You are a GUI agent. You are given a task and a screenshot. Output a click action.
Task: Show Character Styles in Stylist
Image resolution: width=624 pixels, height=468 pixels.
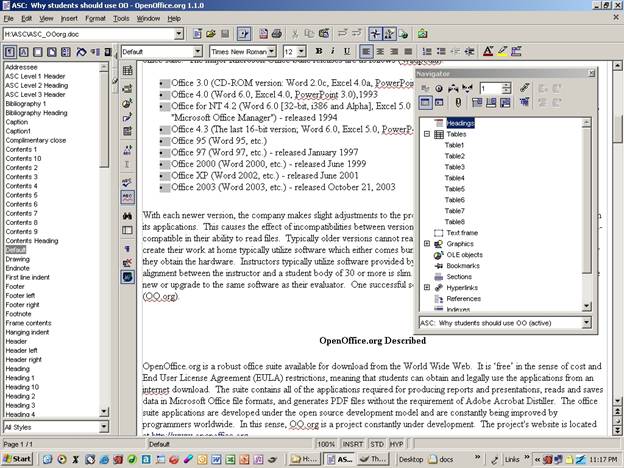pyautogui.click(x=24, y=52)
